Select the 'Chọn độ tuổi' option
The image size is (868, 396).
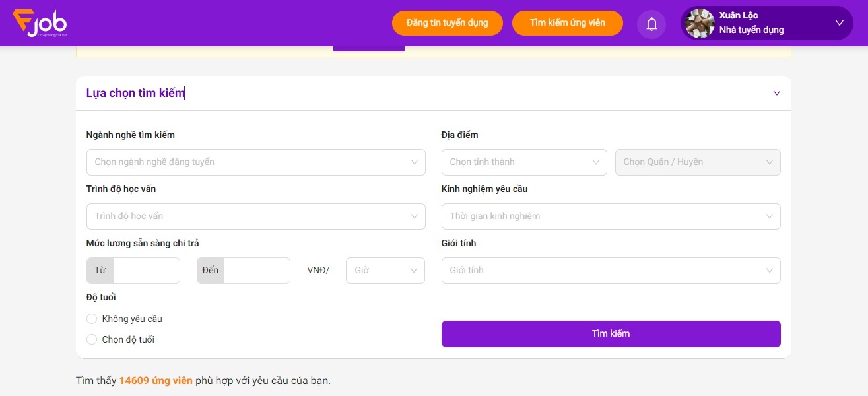[92, 339]
